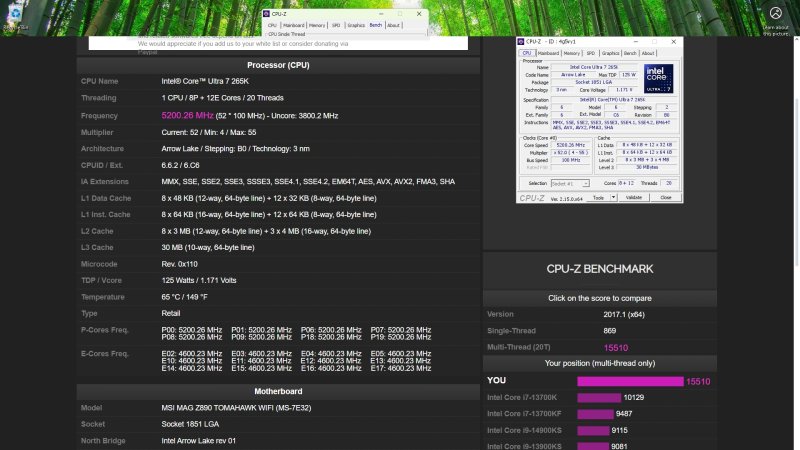Click the CPU-Z app icon in top window title bar
Image resolution: width=800 pixels, height=450 pixels.
266,14
